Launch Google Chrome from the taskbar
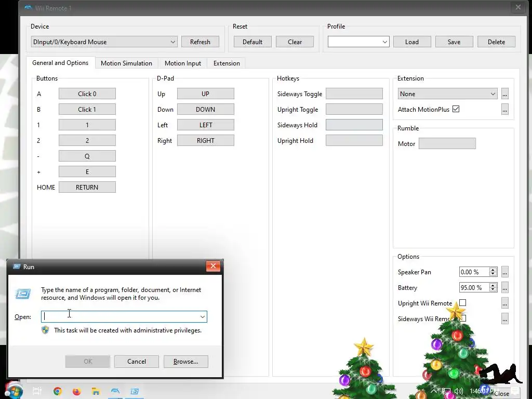Image resolution: width=532 pixels, height=399 pixels. pos(58,391)
